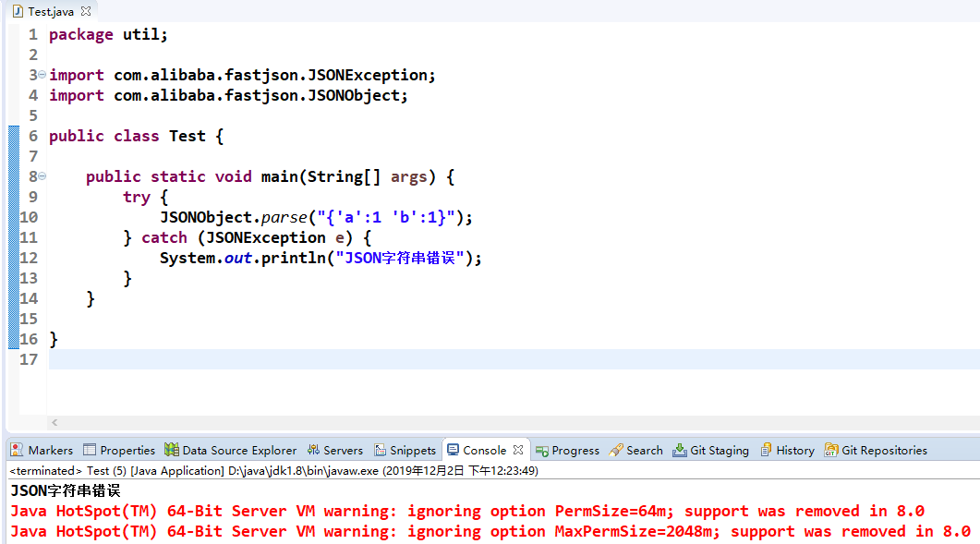This screenshot has width=980, height=544.
Task: Click the Git Staging icon
Action: [681, 450]
